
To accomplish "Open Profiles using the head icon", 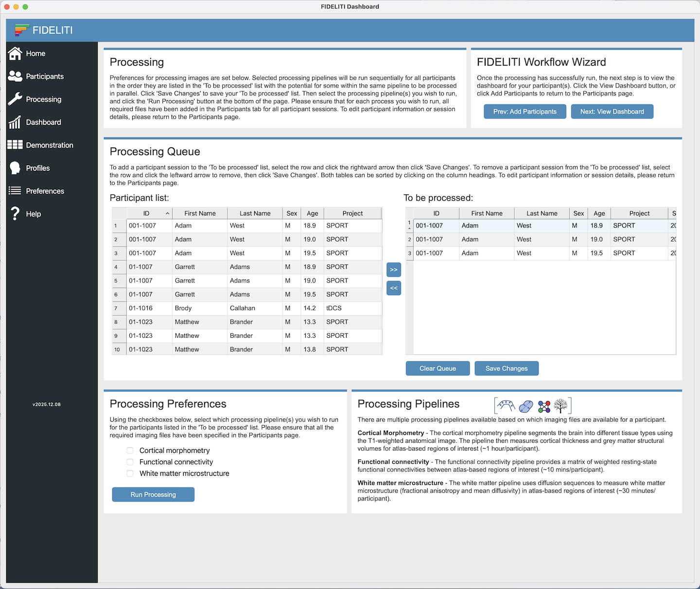I will click(x=15, y=168).
